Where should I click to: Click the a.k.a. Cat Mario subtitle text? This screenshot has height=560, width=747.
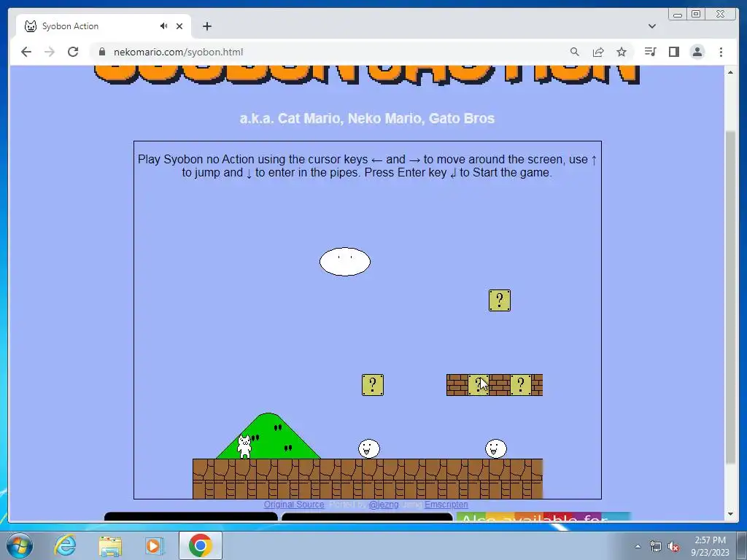(x=367, y=118)
